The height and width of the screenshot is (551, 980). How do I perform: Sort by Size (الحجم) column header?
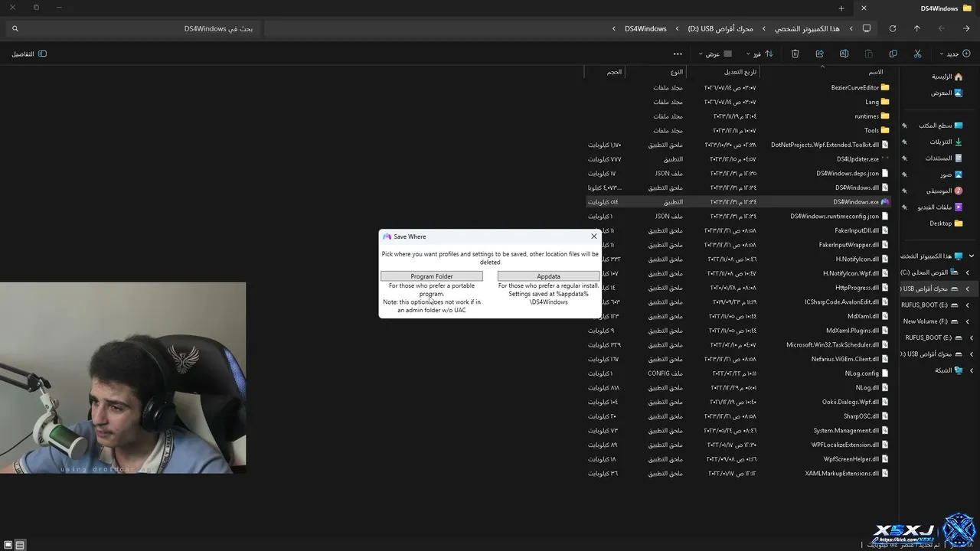[x=614, y=72]
